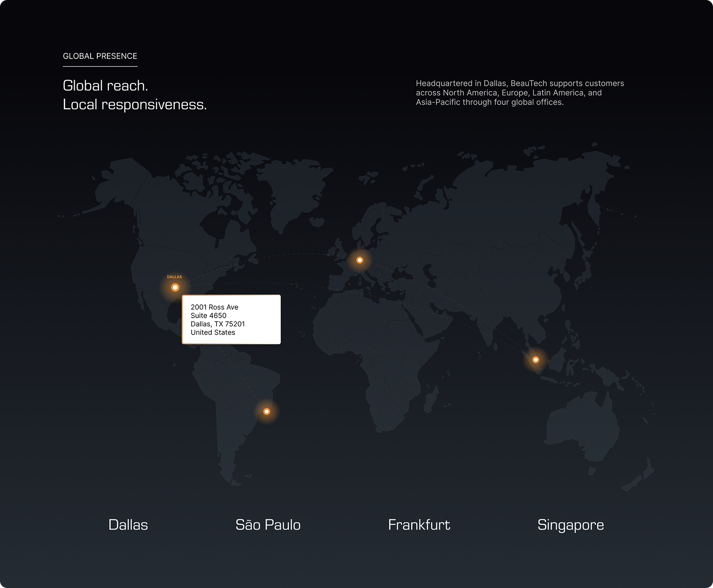Click the 'Suite 4650' address line
Screen dimensions: 713x588
[x=208, y=315]
